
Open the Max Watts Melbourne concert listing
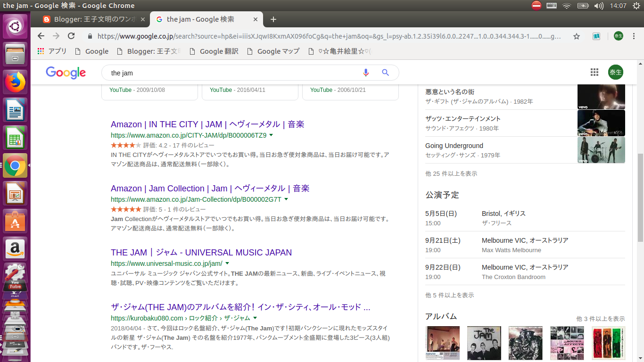click(x=525, y=245)
